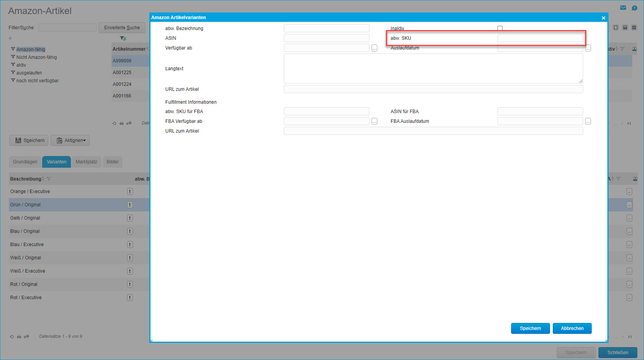Viewport: 644px width, 360px height.
Task: Click Speichern button beside Aktionen
Action: tap(29, 140)
